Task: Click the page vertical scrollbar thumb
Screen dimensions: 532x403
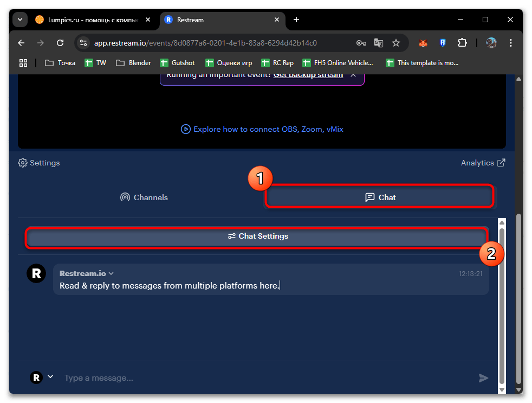Action: (519, 298)
